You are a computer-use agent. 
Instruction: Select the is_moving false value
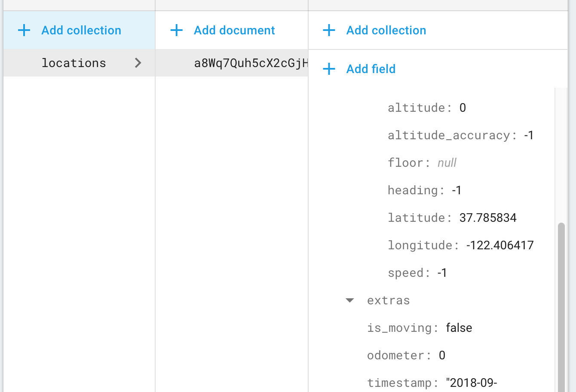[x=458, y=328]
